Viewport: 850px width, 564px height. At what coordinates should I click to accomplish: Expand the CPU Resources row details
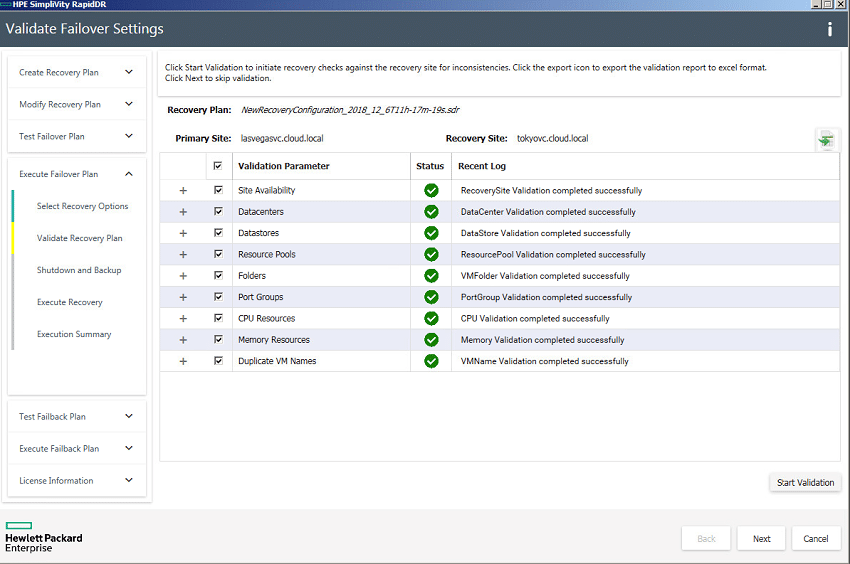(183, 318)
